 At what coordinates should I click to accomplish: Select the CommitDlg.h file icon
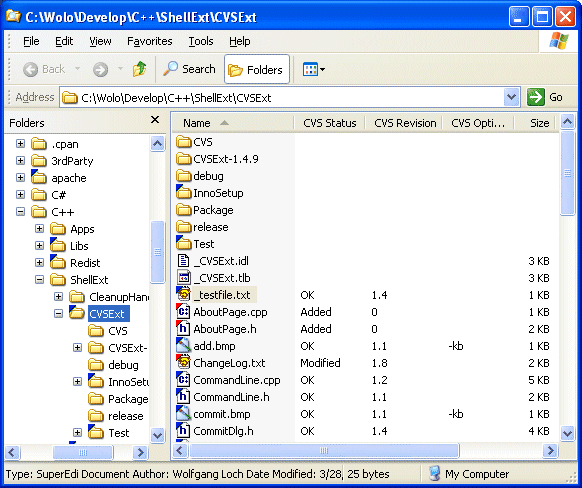(183, 430)
